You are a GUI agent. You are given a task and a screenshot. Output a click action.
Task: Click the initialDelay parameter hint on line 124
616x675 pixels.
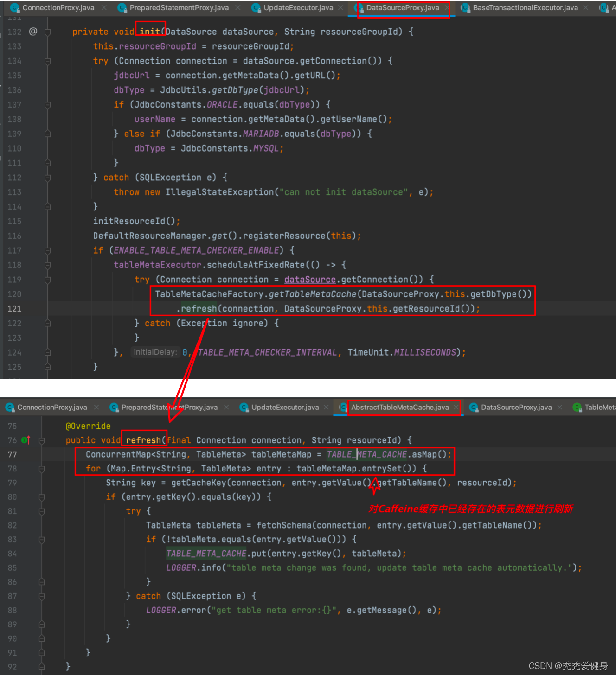pyautogui.click(x=155, y=352)
